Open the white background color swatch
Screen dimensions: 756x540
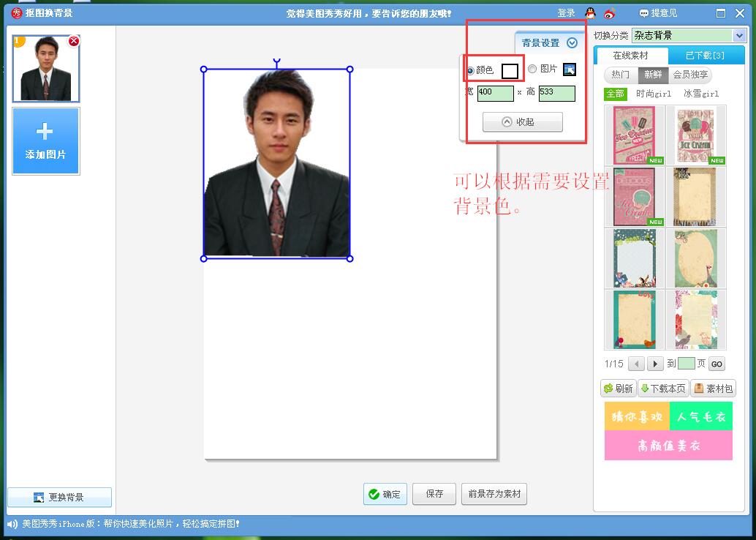[x=510, y=71]
